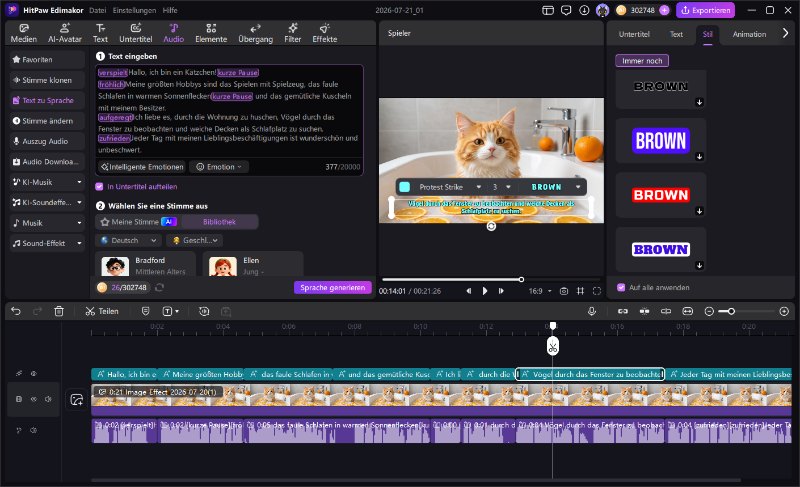This screenshot has height=487, width=800.
Task: Click the fullscreen icon in player
Action: [x=597, y=291]
